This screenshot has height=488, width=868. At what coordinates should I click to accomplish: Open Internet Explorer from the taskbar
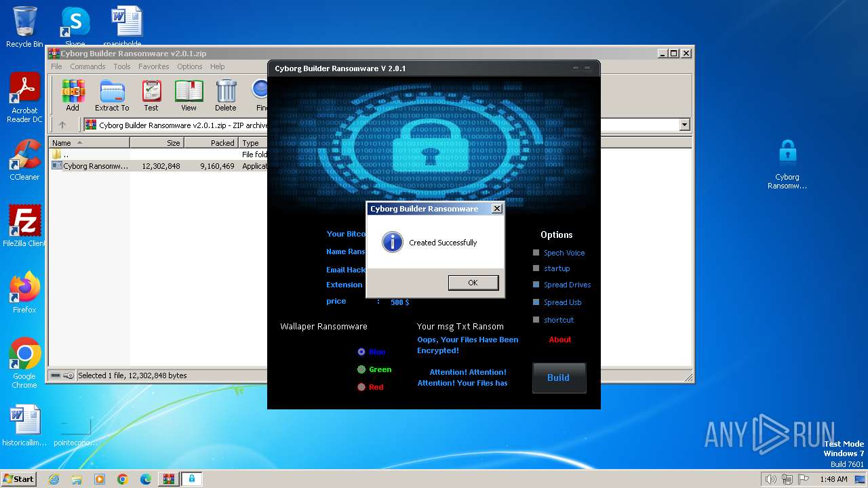point(54,479)
